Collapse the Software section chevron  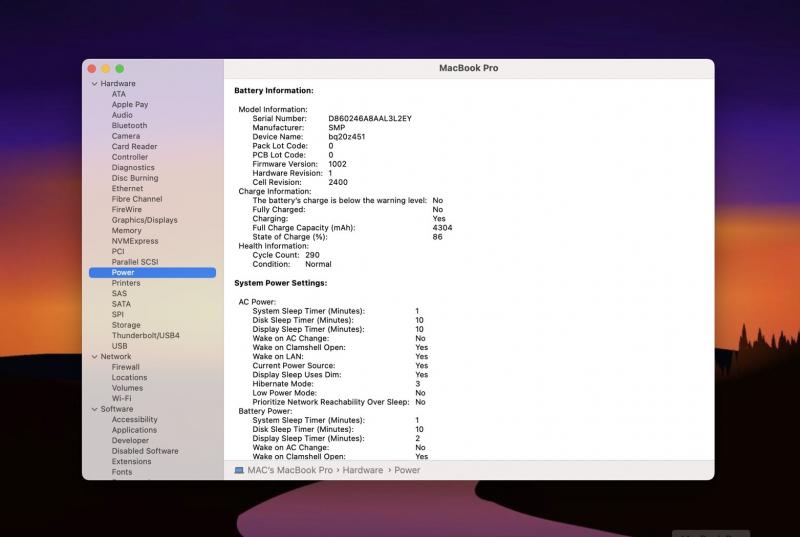(x=94, y=409)
